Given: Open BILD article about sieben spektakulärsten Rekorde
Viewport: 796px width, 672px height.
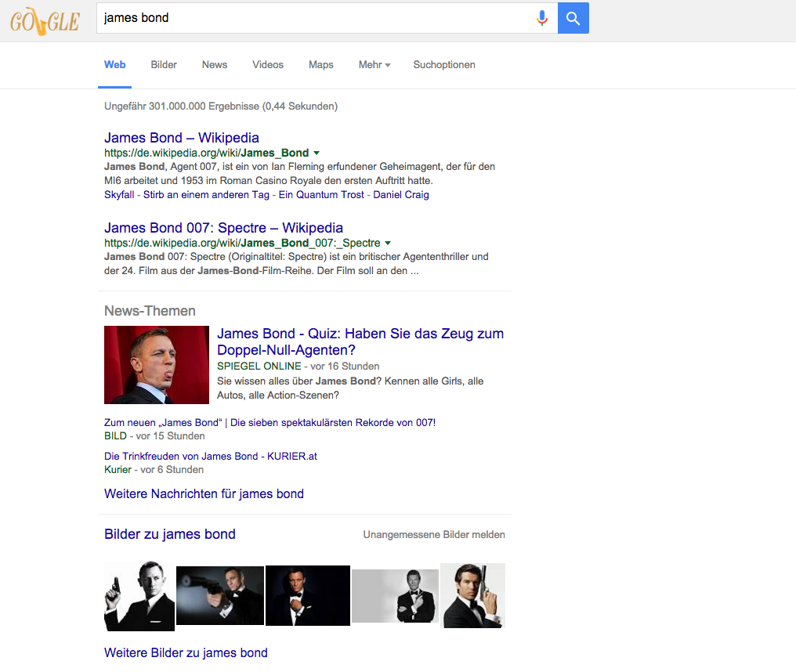Looking at the screenshot, I should pos(270,423).
